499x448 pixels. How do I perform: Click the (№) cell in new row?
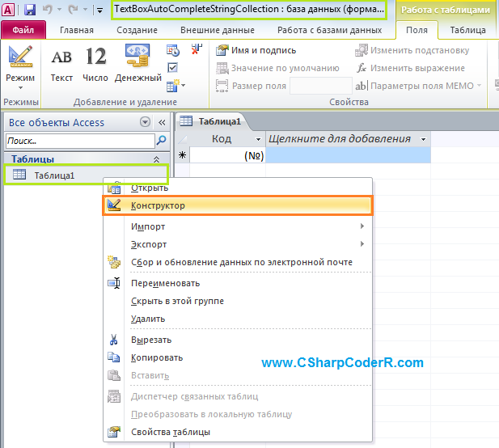click(x=227, y=155)
